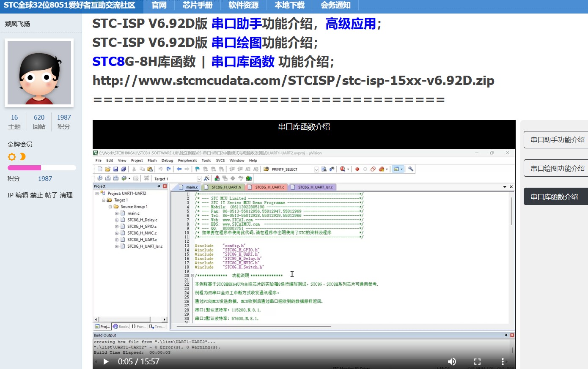Click the Open file icon in µVision toolbar

(107, 169)
